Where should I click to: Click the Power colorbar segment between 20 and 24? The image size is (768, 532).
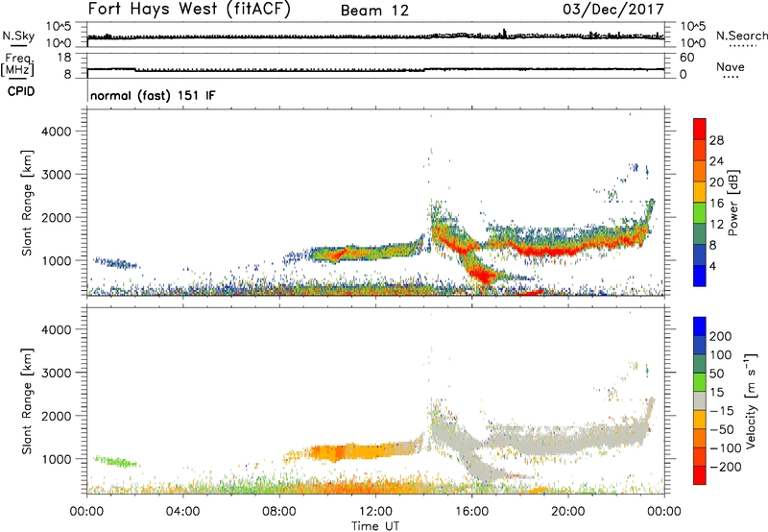[x=700, y=171]
